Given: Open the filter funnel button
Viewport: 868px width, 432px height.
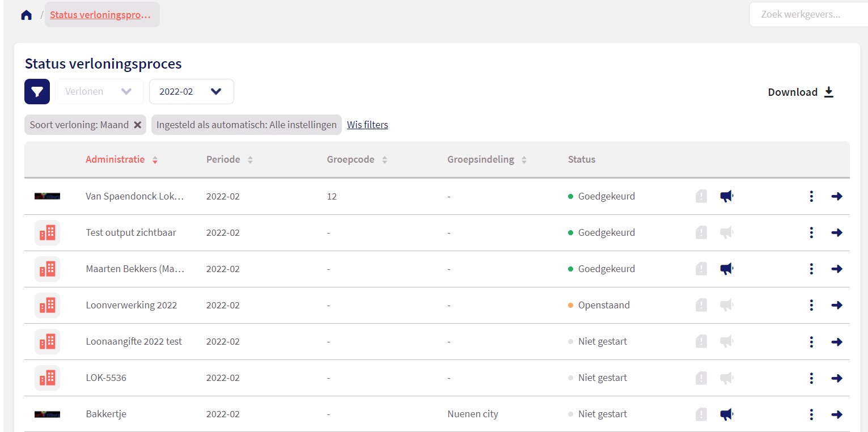Looking at the screenshot, I should [37, 92].
